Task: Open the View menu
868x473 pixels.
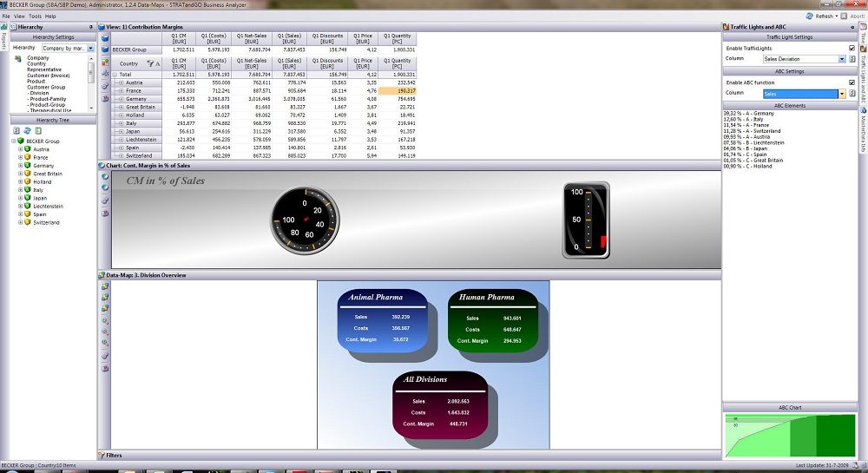Action: [x=19, y=16]
